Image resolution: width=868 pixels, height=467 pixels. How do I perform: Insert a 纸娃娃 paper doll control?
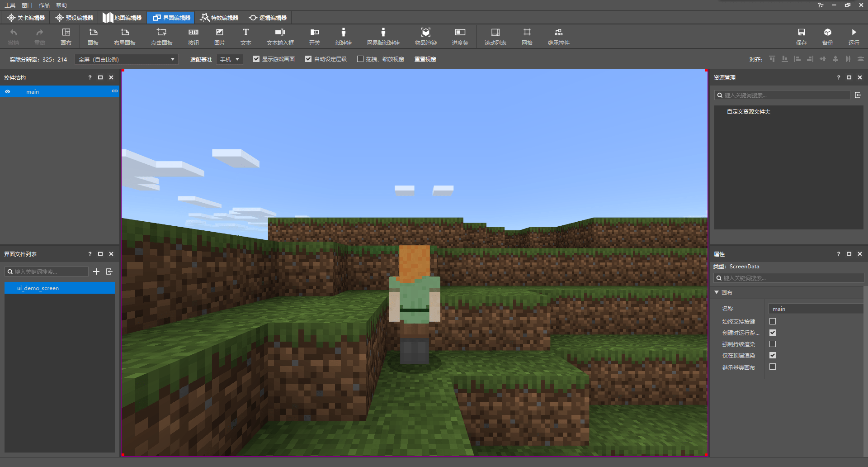344,36
